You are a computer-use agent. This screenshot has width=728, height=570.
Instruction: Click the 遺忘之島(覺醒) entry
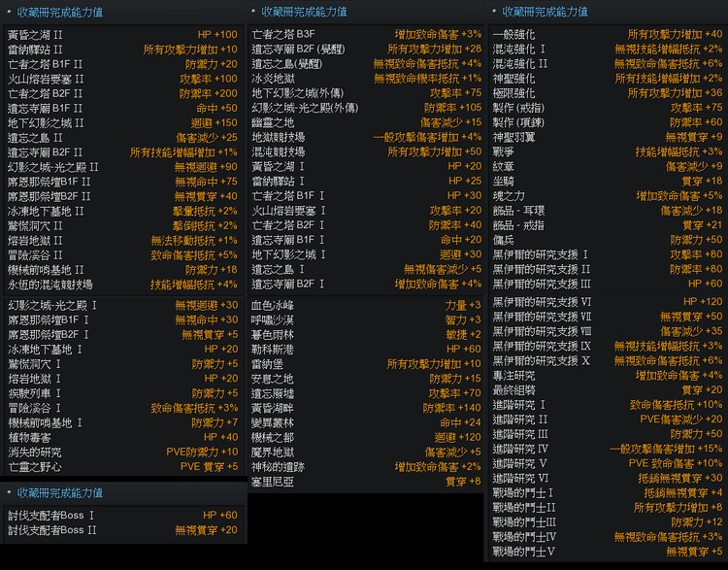pyautogui.click(x=287, y=64)
